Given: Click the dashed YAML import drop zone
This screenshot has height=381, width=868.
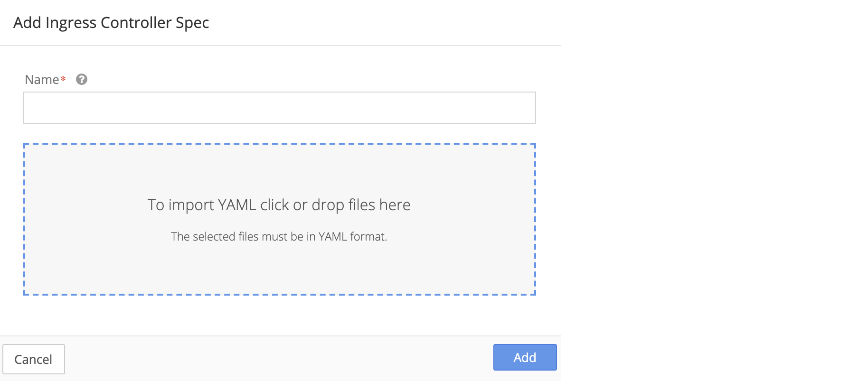Looking at the screenshot, I should pyautogui.click(x=280, y=219).
